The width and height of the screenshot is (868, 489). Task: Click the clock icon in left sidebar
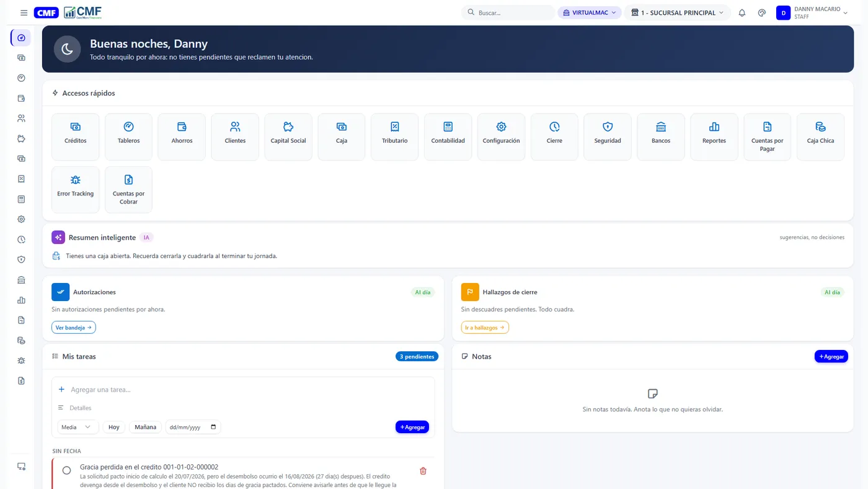coord(21,240)
